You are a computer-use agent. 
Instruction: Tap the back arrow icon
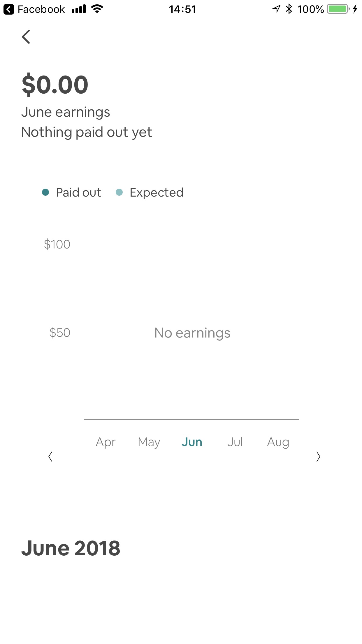pos(26,37)
